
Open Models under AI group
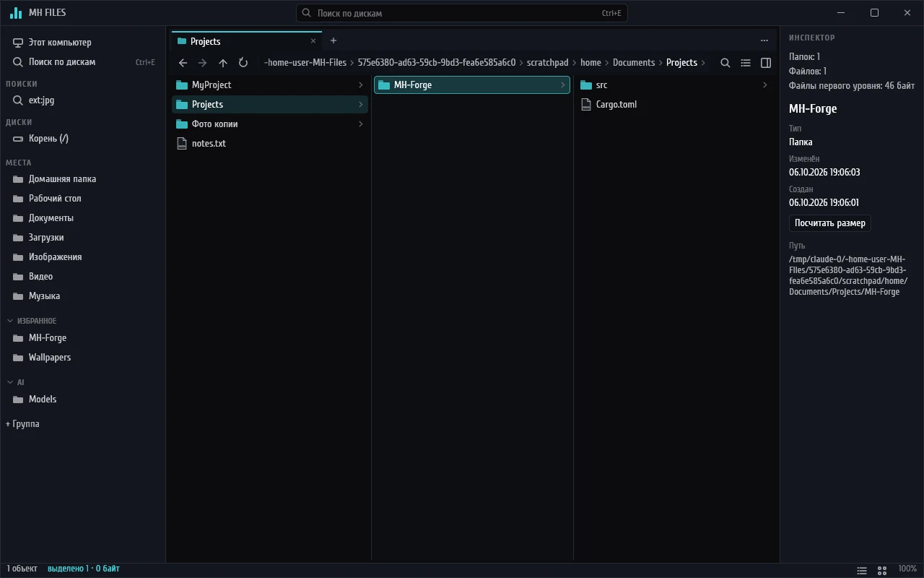pyautogui.click(x=83, y=400)
